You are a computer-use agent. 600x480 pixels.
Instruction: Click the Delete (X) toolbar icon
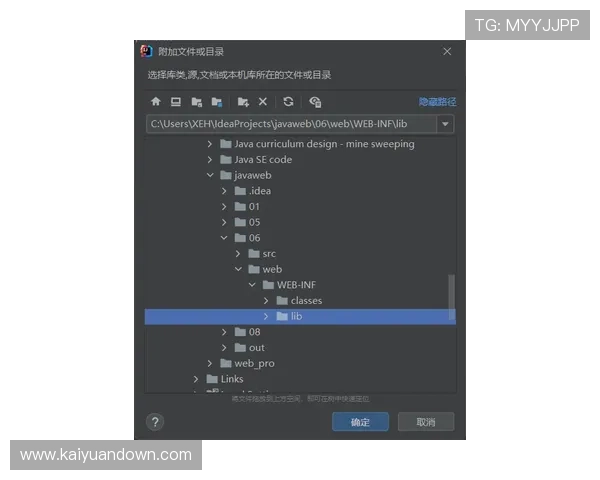263,102
